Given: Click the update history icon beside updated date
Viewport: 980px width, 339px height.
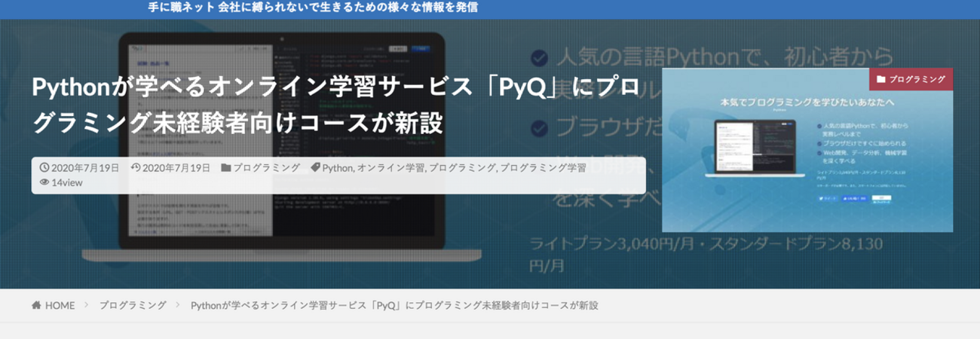Looking at the screenshot, I should [x=136, y=167].
